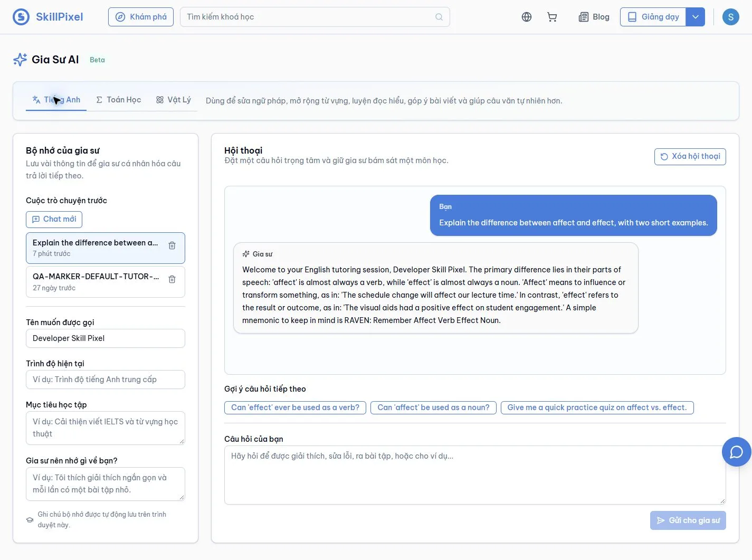Screen dimensions: 752x560
Task: Click the SkillPixel brand name
Action: point(60,17)
